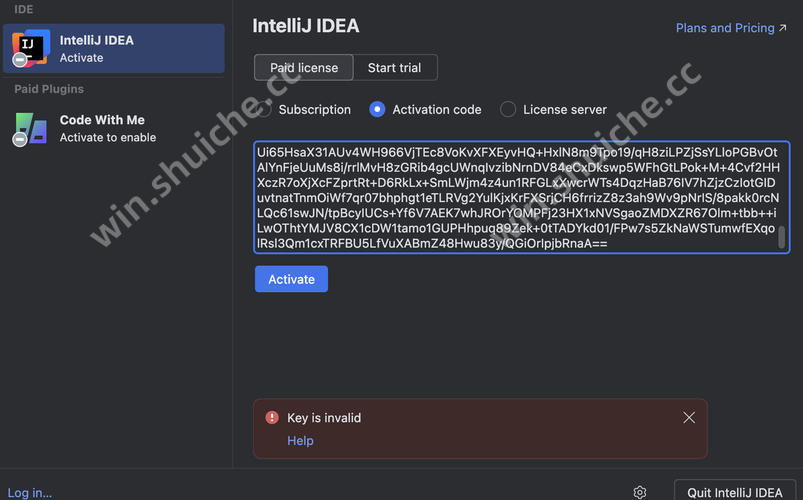Click Quit IntelliJ IDEA button

[734, 492]
